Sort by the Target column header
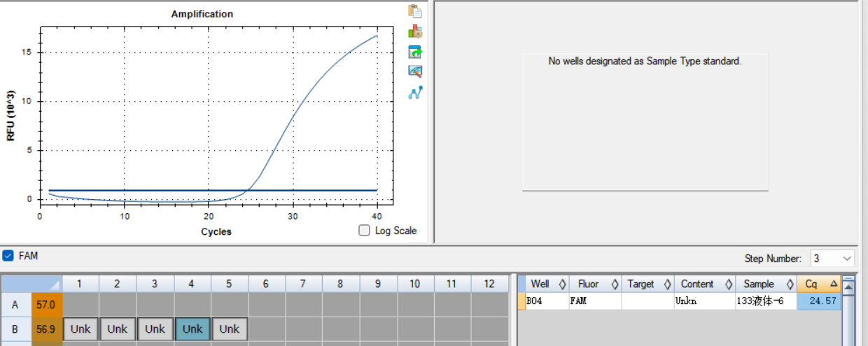 (647, 284)
